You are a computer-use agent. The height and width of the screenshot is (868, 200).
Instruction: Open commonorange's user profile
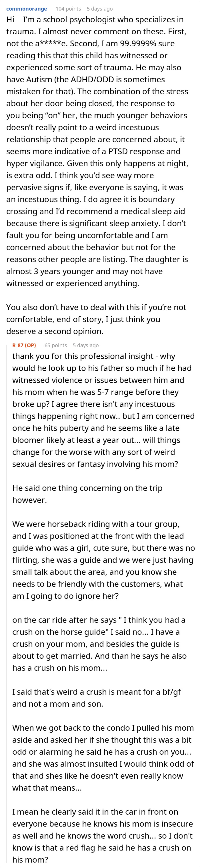click(x=27, y=9)
